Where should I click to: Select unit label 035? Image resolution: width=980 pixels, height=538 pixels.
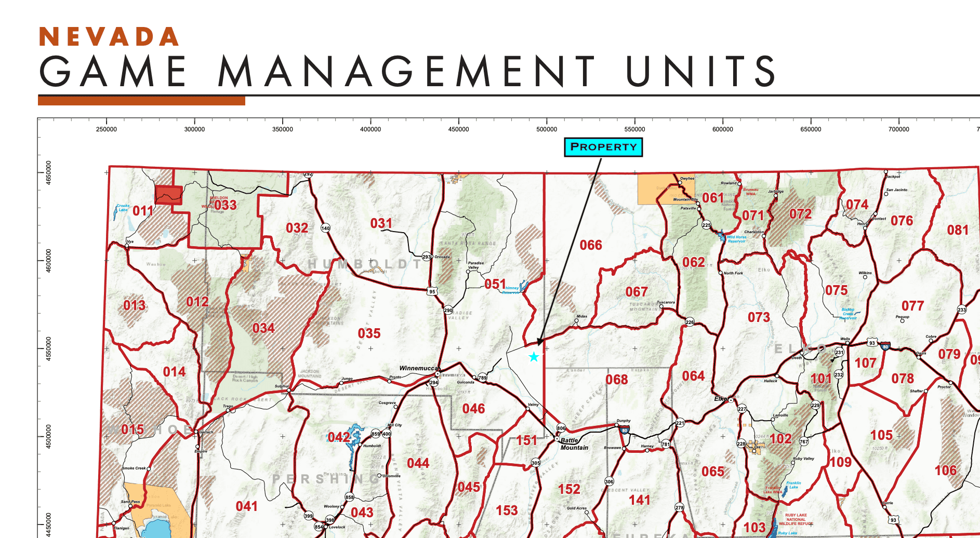click(369, 333)
